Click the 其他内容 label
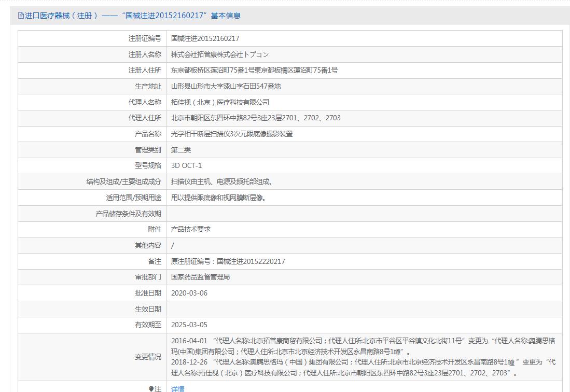Viewport: 570px width, 392px height. tap(148, 245)
